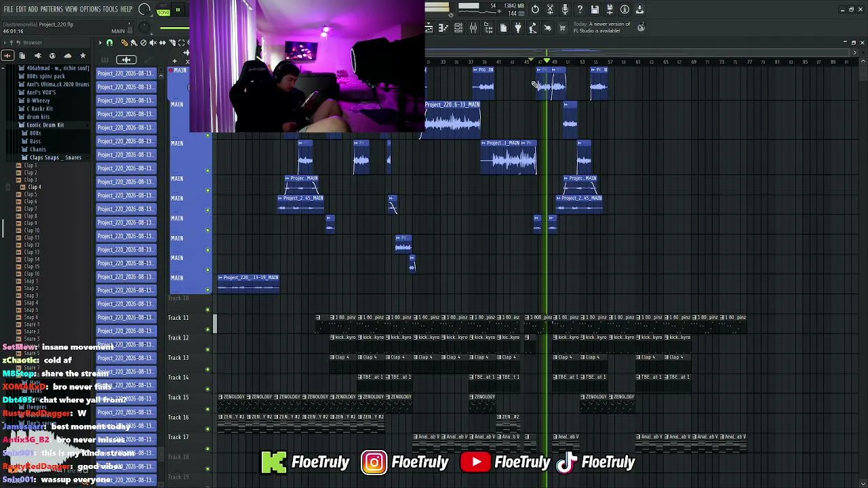
Task: Open the plugin picker plug icon
Action: tap(518, 28)
